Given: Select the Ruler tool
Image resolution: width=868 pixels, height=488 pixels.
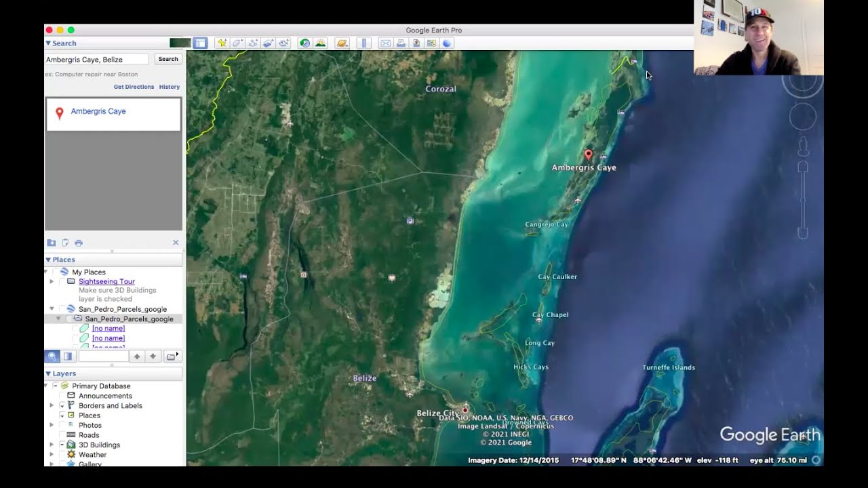Looking at the screenshot, I should tap(364, 43).
